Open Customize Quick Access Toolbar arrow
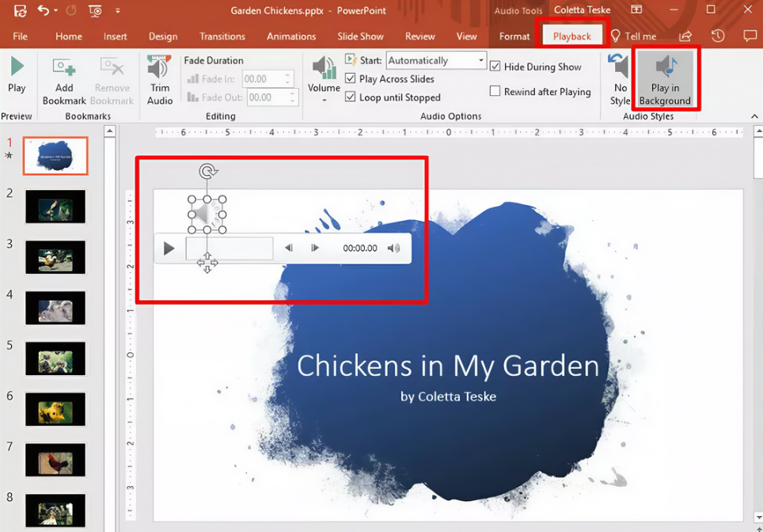The height and width of the screenshot is (532, 763). click(118, 10)
